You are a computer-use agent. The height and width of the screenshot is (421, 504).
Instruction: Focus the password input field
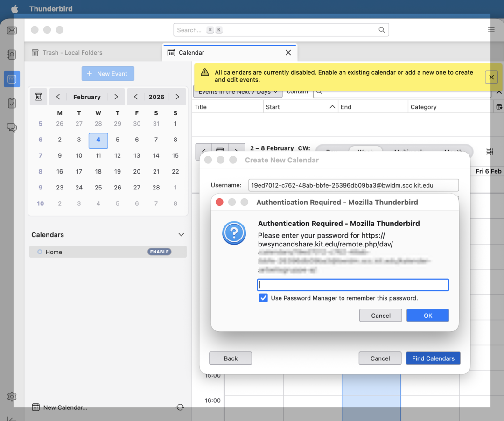353,285
